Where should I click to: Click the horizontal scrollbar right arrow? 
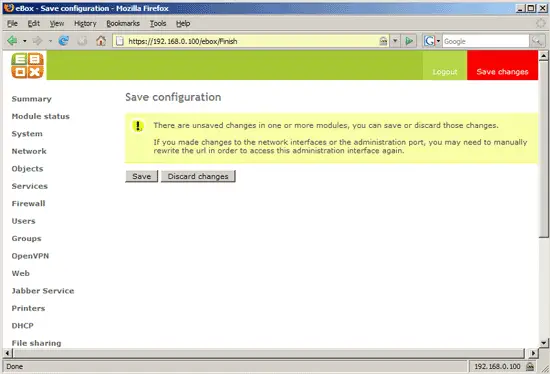(x=533, y=353)
